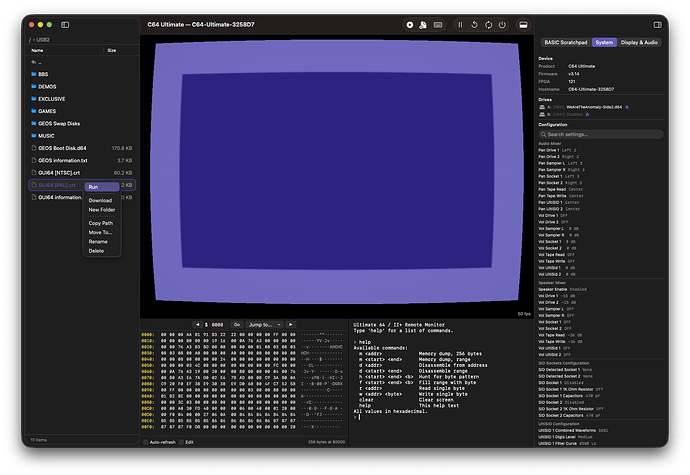The image size is (690, 475).
Task: Select GUI64 [NTSC].crt file
Action: (x=82, y=173)
